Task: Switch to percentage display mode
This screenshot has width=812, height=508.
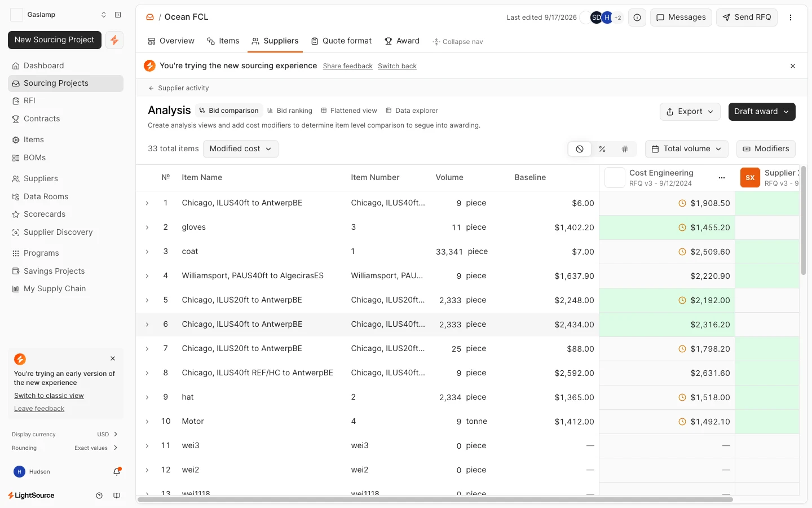Action: coord(602,149)
